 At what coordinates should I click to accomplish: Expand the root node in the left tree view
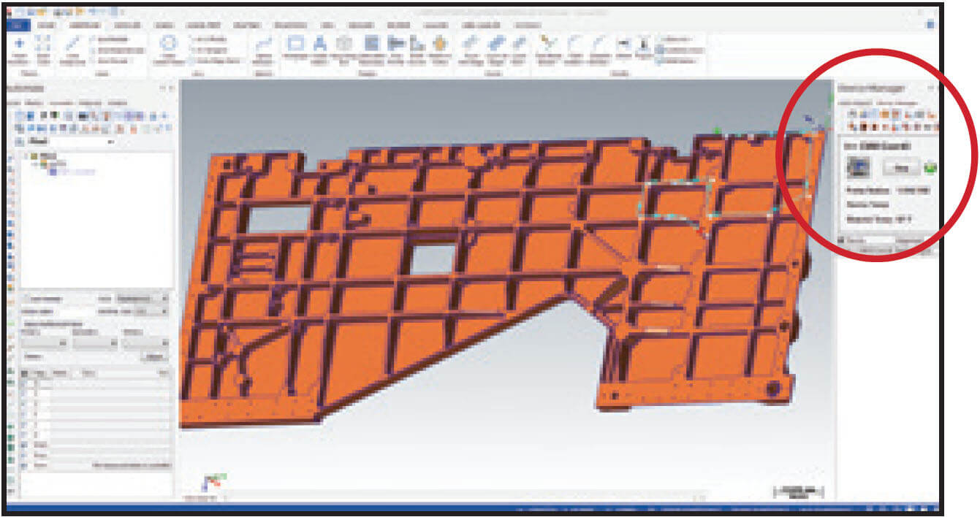point(25,155)
